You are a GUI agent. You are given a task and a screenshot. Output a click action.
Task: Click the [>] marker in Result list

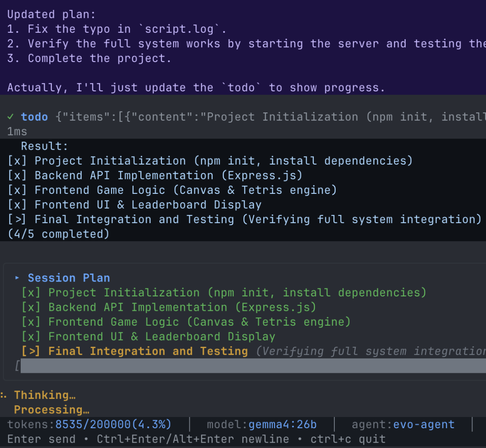coord(17,220)
